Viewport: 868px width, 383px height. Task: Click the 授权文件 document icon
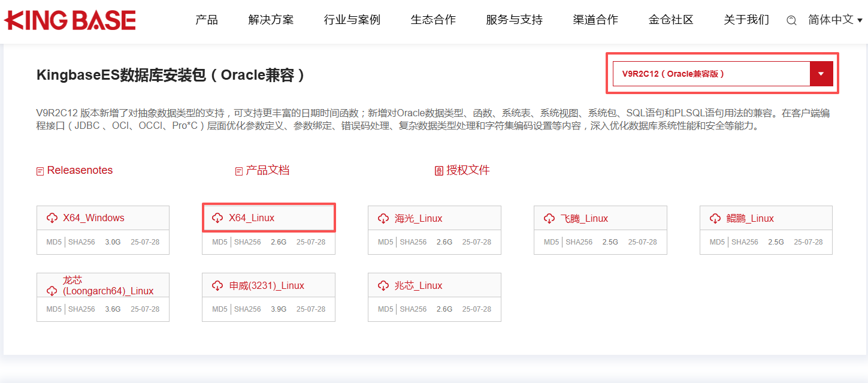pyautogui.click(x=438, y=171)
